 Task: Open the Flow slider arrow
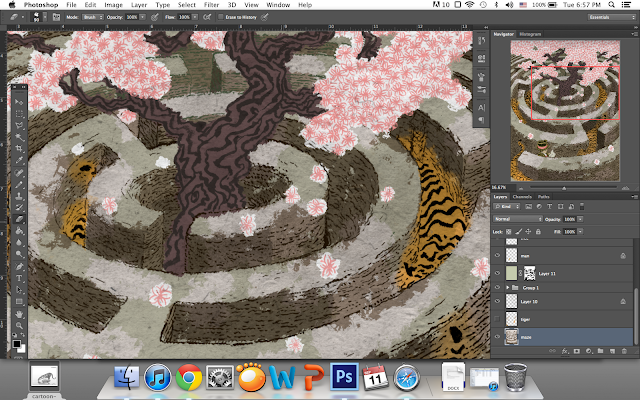point(195,17)
